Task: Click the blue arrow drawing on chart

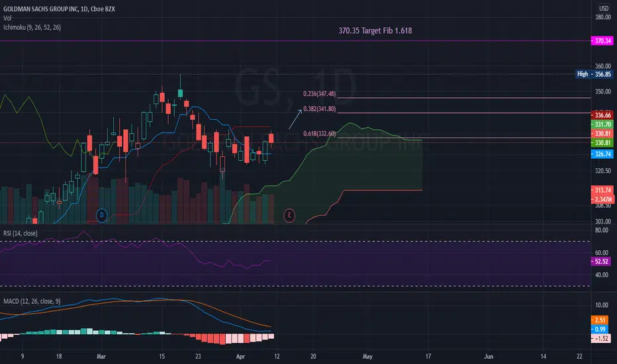Action: (295, 119)
